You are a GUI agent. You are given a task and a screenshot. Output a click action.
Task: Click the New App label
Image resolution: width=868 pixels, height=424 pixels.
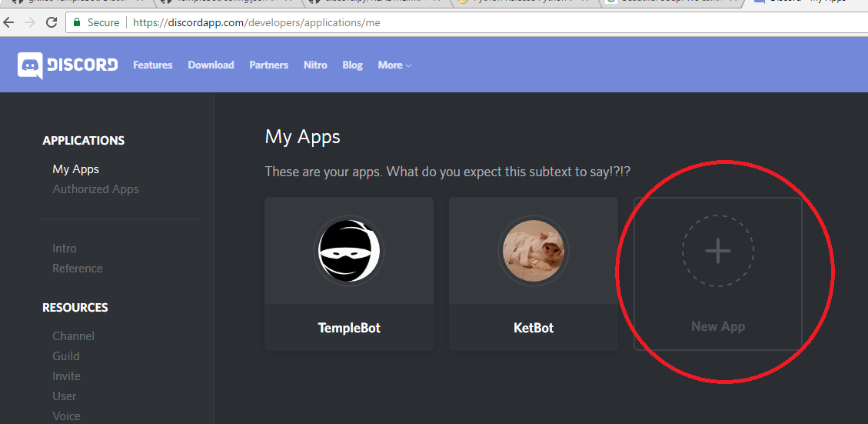click(x=718, y=326)
